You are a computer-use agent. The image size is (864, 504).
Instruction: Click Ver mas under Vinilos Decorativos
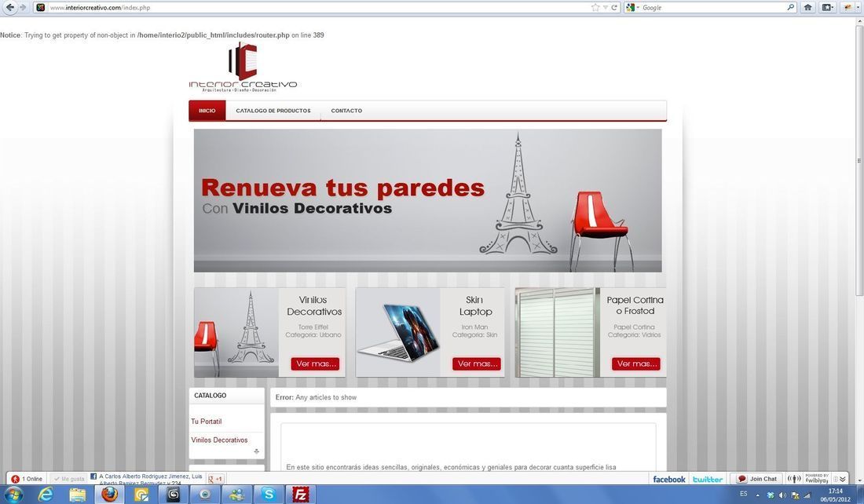coord(315,363)
